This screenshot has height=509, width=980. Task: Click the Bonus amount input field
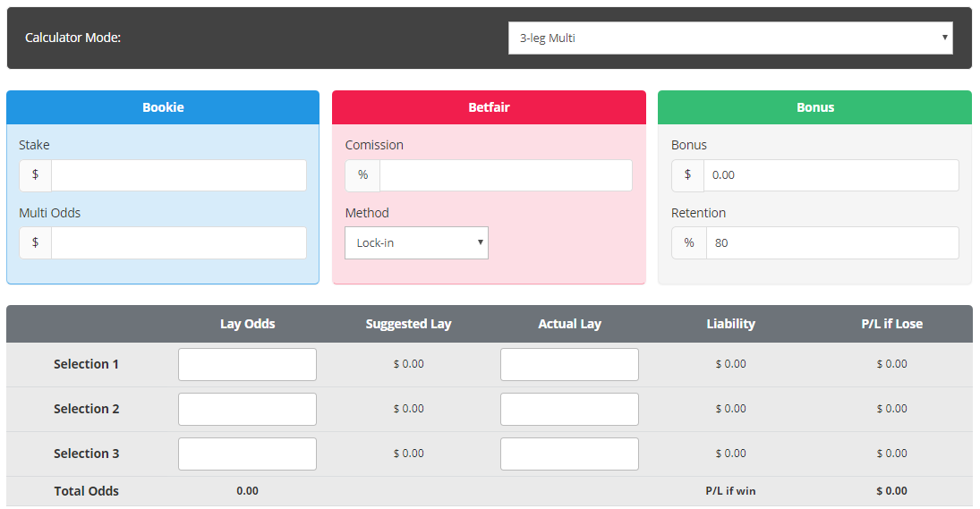[x=831, y=174]
